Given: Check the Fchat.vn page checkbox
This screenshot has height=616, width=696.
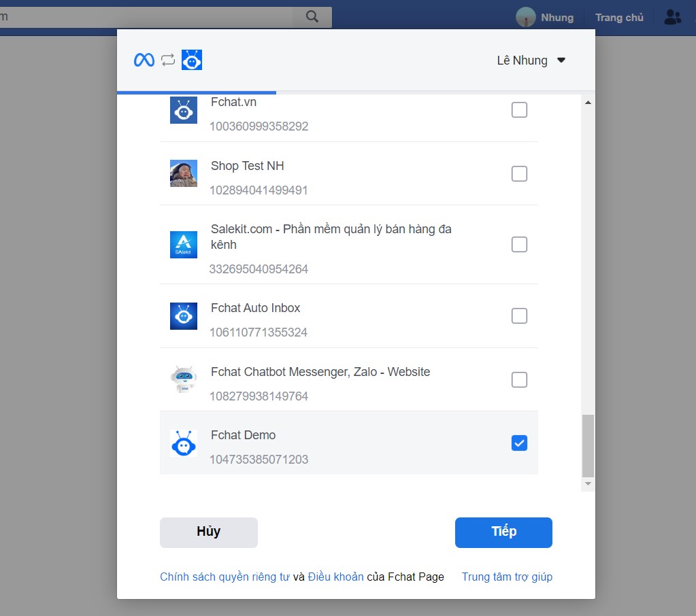Looking at the screenshot, I should click(x=519, y=110).
